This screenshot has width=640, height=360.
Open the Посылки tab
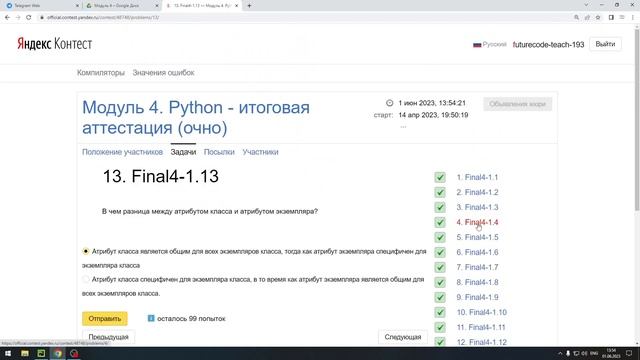click(x=219, y=152)
